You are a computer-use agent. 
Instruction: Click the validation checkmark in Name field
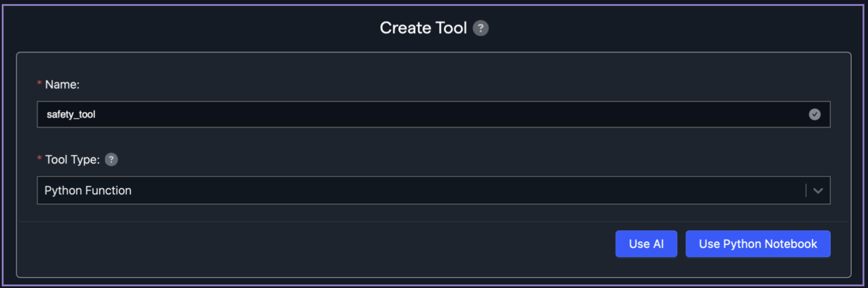(x=814, y=114)
